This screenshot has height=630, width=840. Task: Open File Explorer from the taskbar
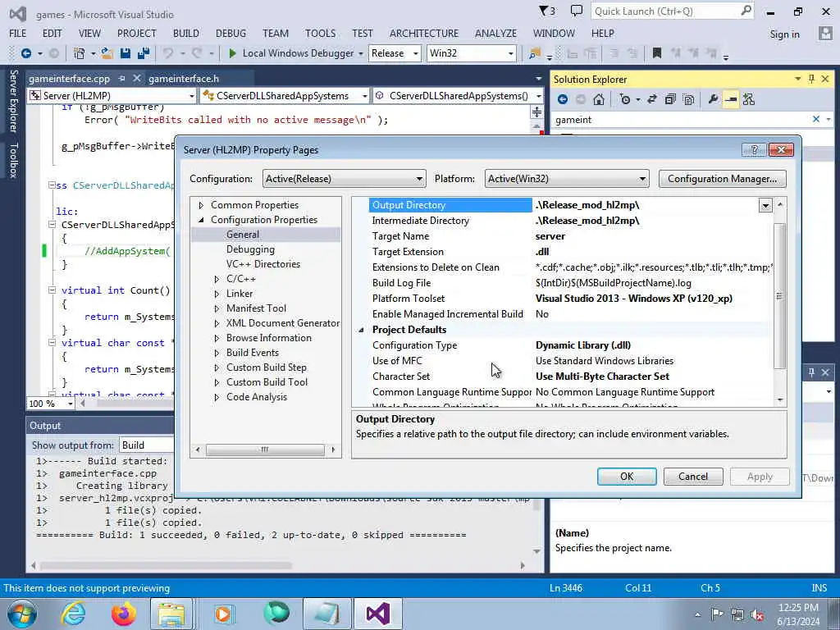coord(171,614)
